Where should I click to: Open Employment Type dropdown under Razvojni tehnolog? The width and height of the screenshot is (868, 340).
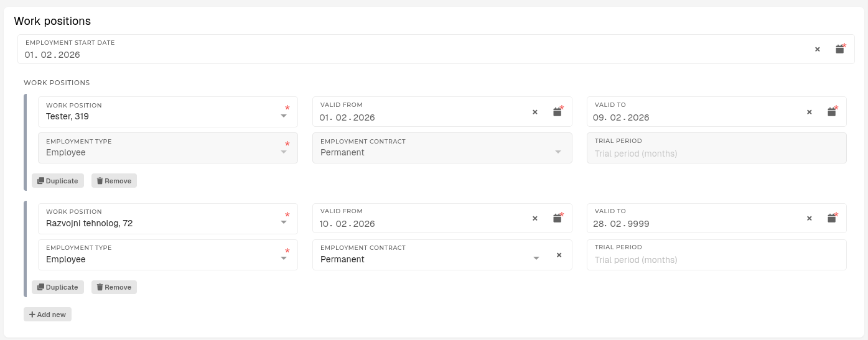tap(284, 258)
